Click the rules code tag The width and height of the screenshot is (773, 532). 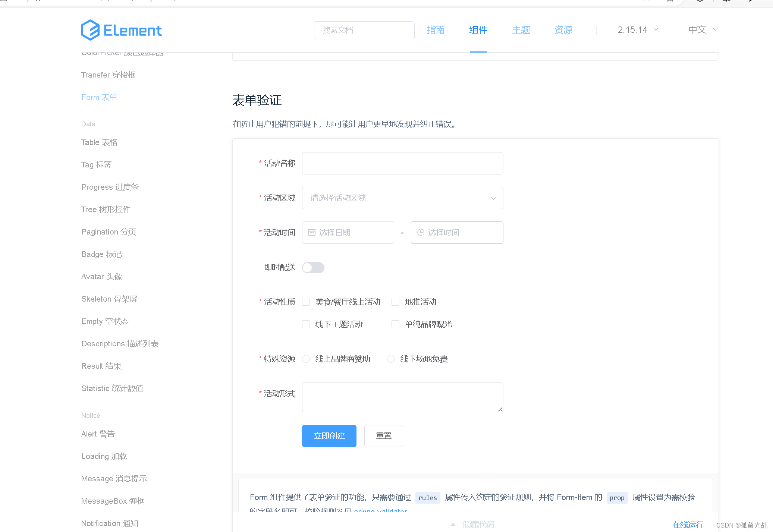[428, 498]
